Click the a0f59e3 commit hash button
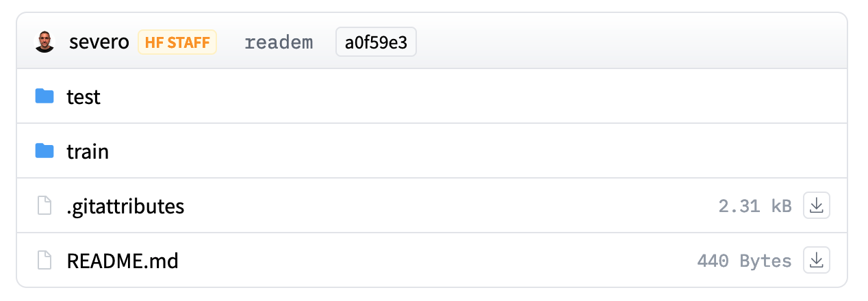The image size is (868, 301). click(376, 42)
